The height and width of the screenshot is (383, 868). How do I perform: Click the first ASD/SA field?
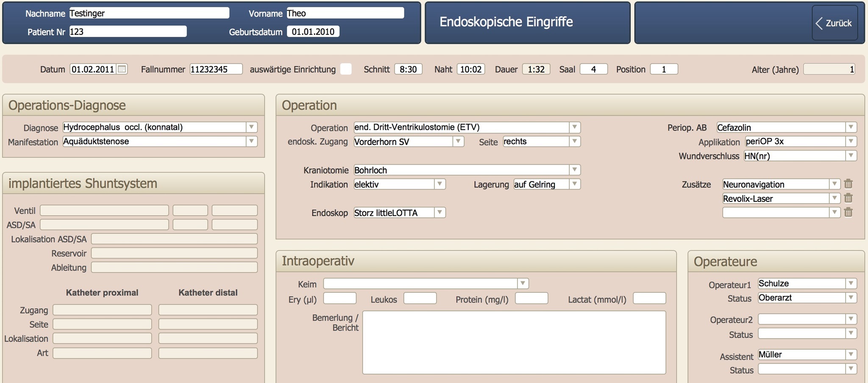(104, 224)
